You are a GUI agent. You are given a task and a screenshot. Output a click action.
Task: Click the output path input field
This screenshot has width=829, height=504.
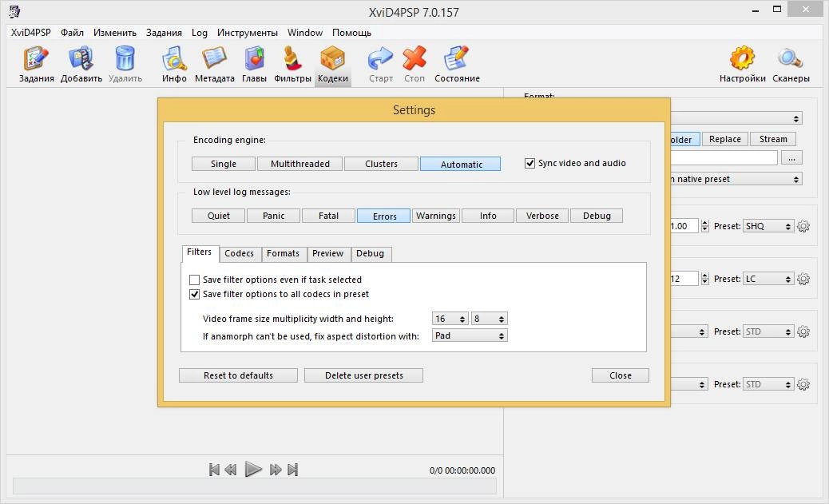point(724,158)
